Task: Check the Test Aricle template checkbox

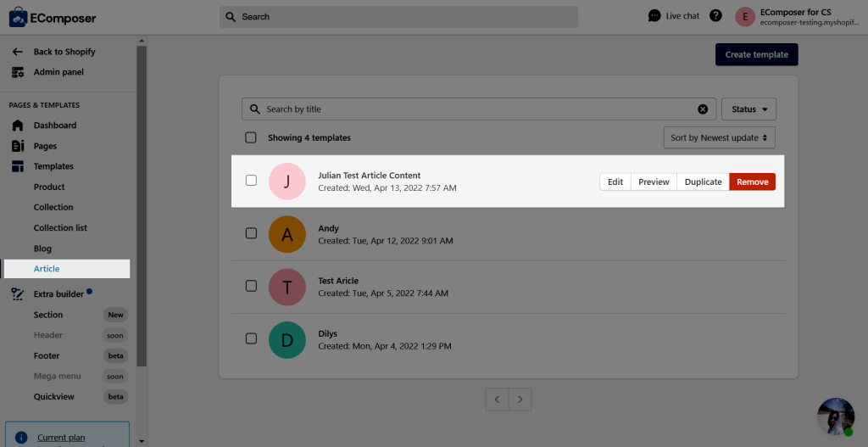Action: pyautogui.click(x=251, y=286)
